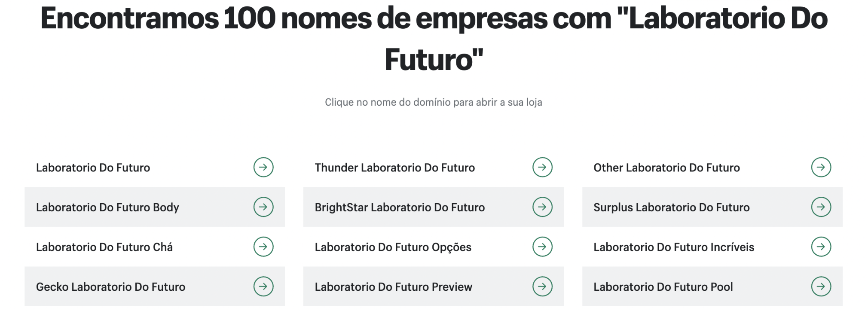
Task: Click the arrow icon next to Laboratorio Do Futuro Chá
Action: [263, 247]
